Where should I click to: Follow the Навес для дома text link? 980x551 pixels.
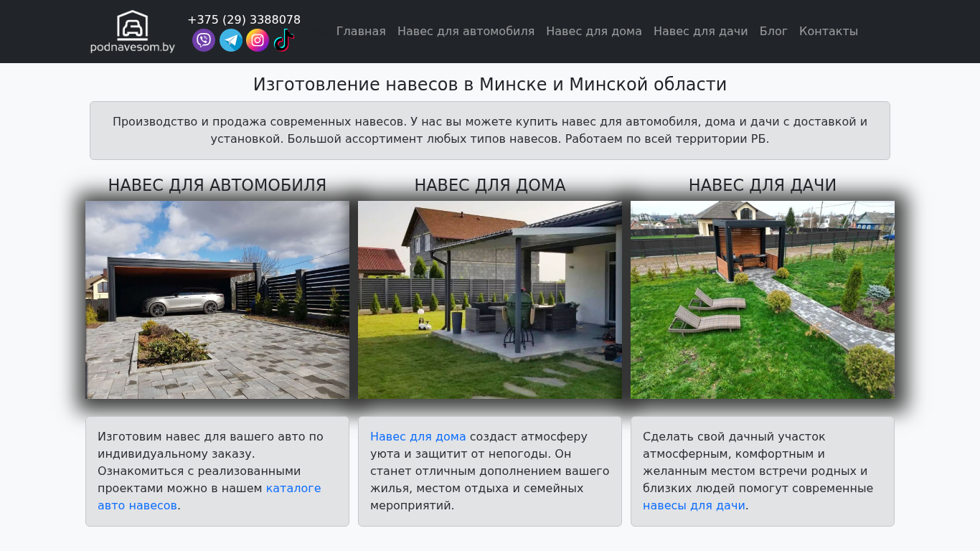[x=418, y=436]
